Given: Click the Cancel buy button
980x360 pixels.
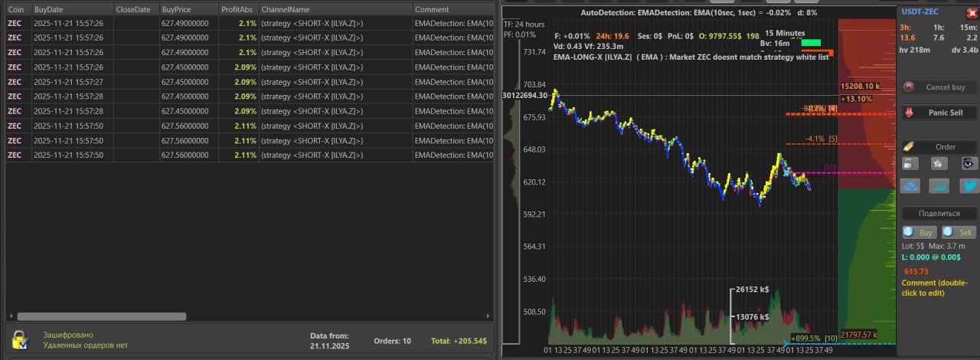Looking at the screenshot, I should tap(939, 87).
